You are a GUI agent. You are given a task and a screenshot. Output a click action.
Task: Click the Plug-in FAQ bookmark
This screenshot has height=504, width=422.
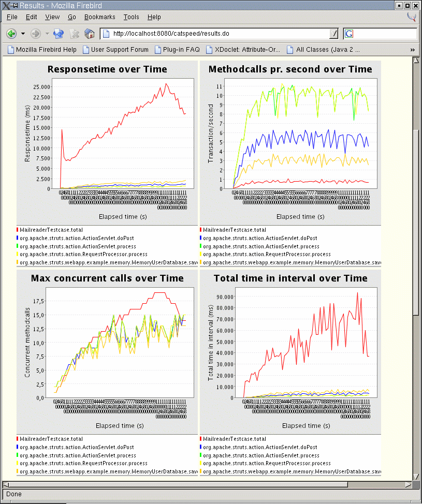point(177,50)
